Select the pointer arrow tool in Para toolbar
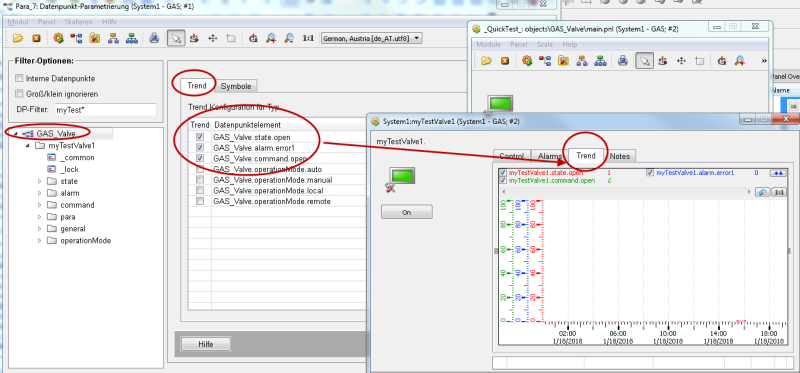The width and height of the screenshot is (800, 373). point(176,38)
